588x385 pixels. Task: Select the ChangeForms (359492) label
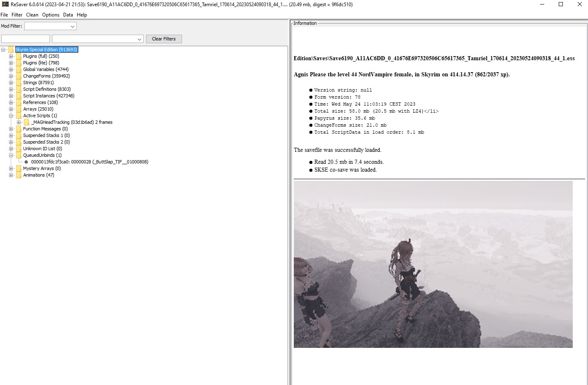(46, 76)
